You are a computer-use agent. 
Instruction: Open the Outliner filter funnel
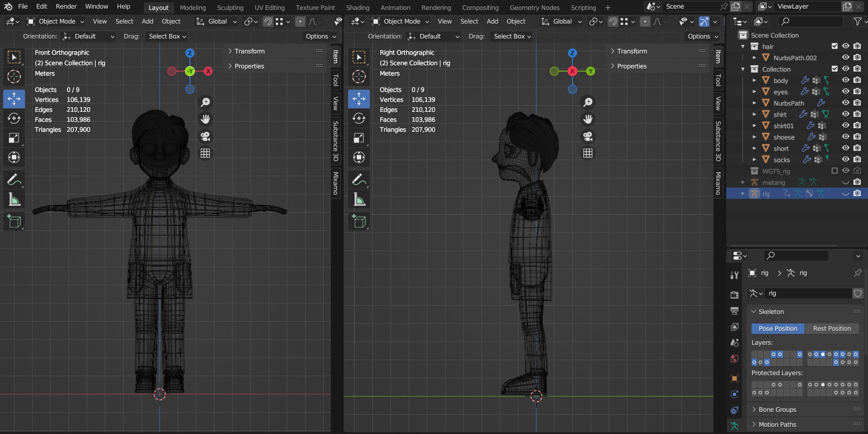[857, 21]
